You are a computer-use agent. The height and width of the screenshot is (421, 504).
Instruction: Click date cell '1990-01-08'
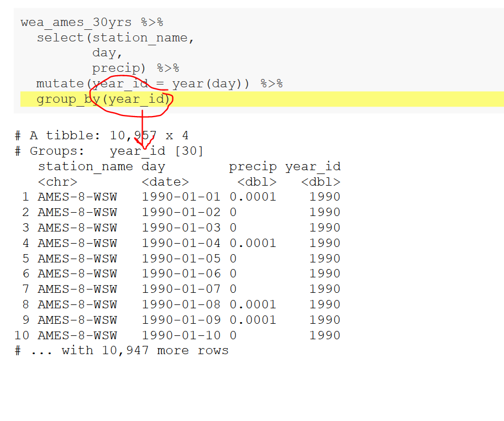tap(181, 304)
